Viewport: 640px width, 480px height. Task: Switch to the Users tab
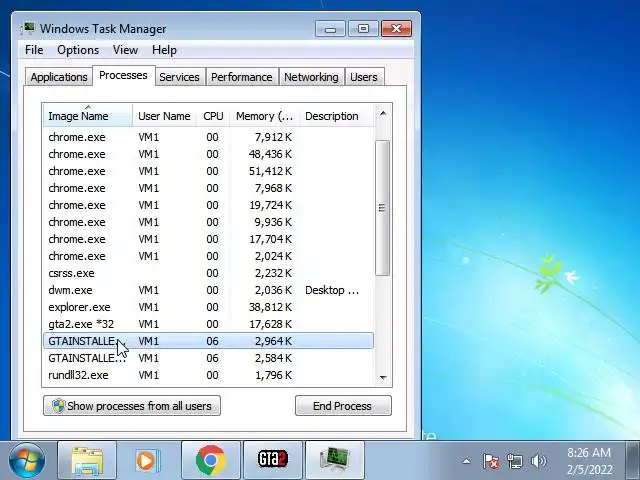[364, 77]
